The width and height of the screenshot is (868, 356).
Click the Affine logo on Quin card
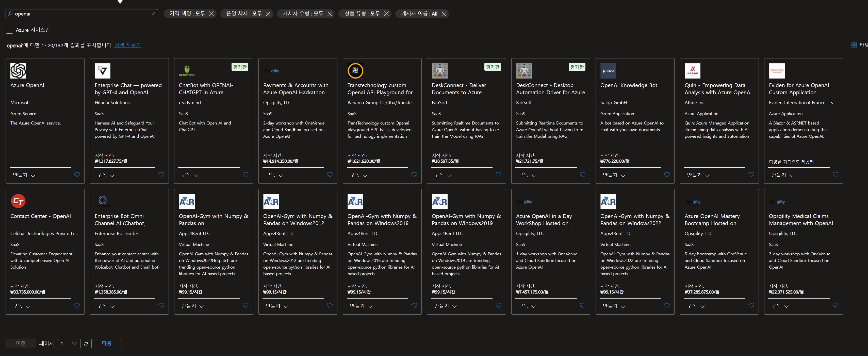click(x=693, y=71)
